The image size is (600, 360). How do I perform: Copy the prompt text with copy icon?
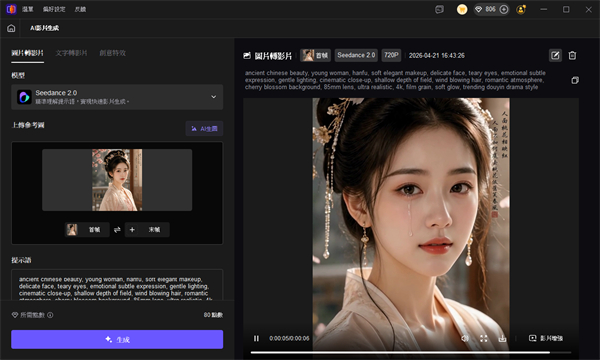(x=575, y=80)
